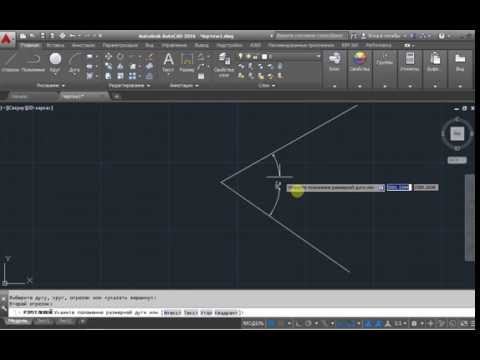Click the highlighted dynamic input value field
Viewport: 480px width, 360px height.
tap(399, 188)
